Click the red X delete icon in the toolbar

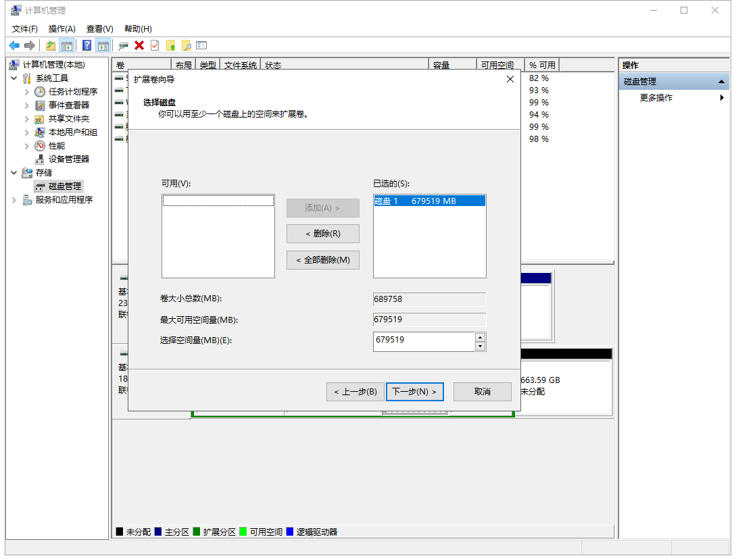[x=140, y=45]
